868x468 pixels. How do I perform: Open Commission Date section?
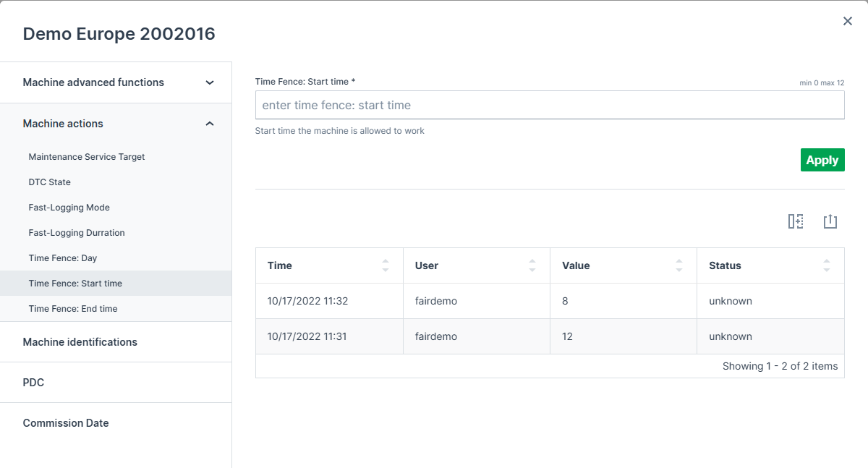[66, 423]
